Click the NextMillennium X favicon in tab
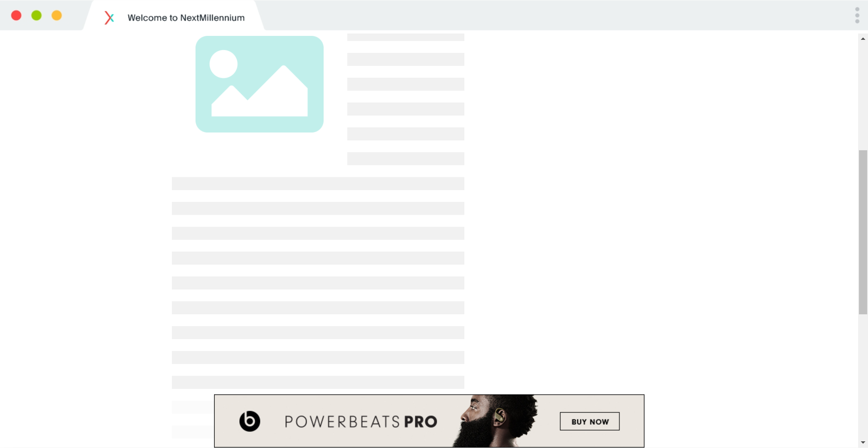 point(109,18)
